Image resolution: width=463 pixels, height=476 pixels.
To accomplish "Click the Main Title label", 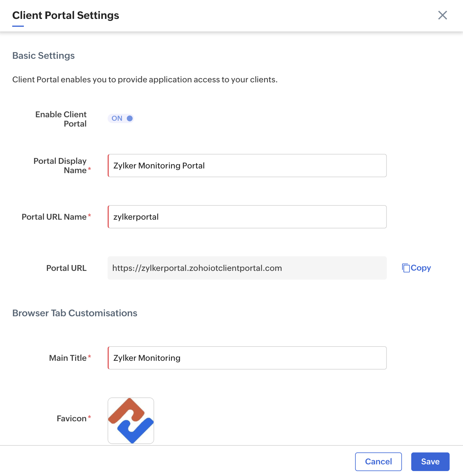I will coord(68,358).
